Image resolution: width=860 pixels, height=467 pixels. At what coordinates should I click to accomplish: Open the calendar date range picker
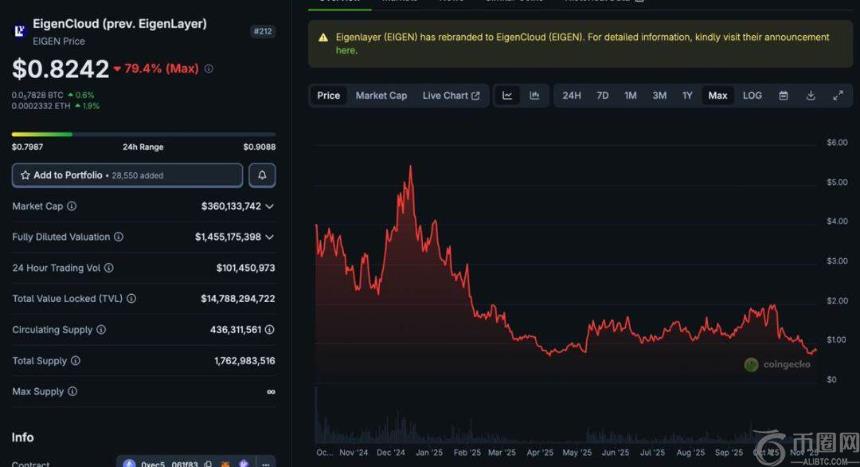(783, 96)
